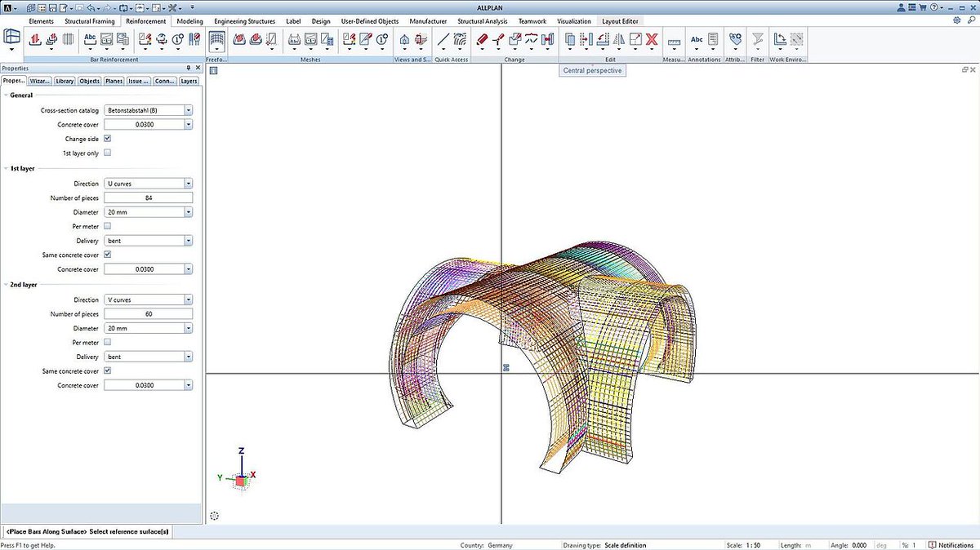Click the house icon in Views group
This screenshot has height=550, width=980.
(404, 38)
